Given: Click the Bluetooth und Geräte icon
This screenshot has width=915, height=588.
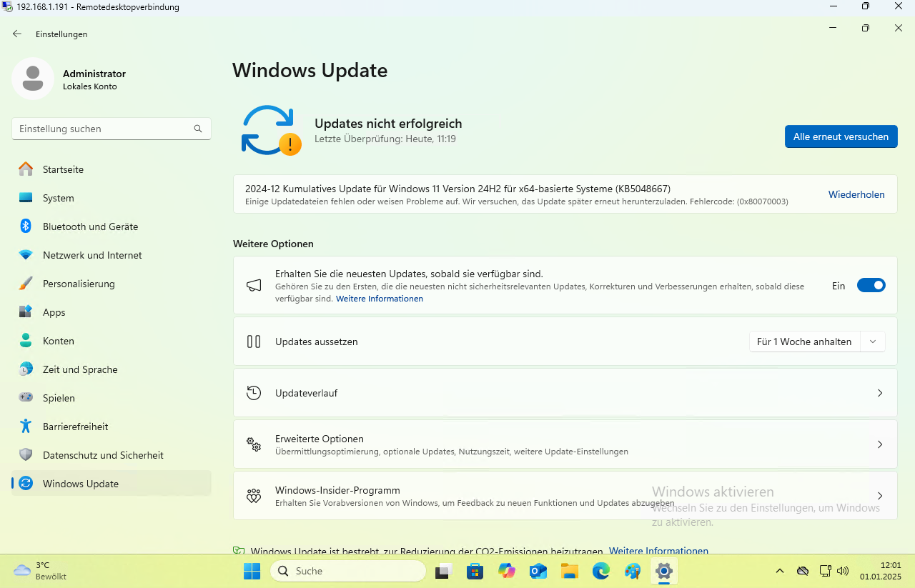Looking at the screenshot, I should pos(26,226).
